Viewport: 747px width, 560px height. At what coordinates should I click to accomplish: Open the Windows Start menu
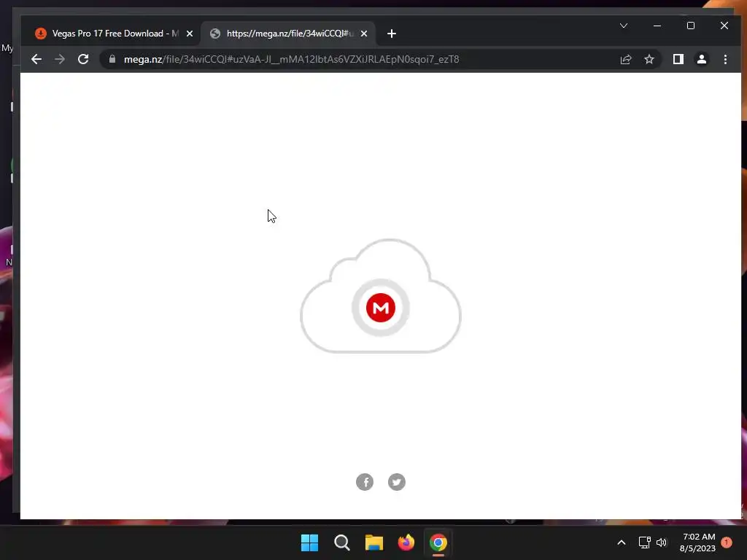pos(309,542)
